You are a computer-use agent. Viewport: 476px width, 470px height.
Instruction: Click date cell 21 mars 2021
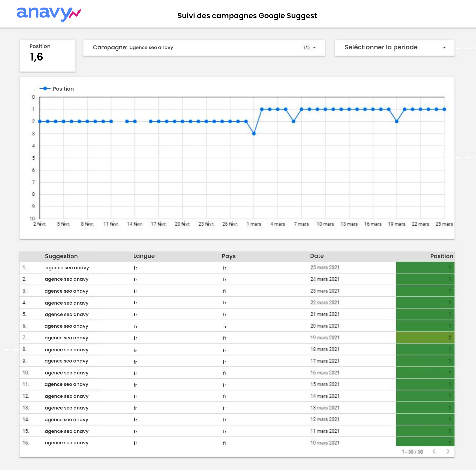tap(325, 314)
